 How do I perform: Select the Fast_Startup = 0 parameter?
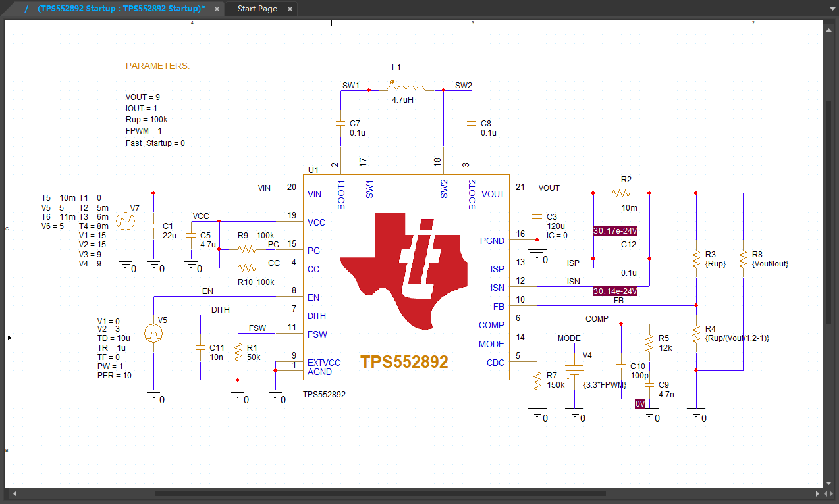click(x=155, y=143)
